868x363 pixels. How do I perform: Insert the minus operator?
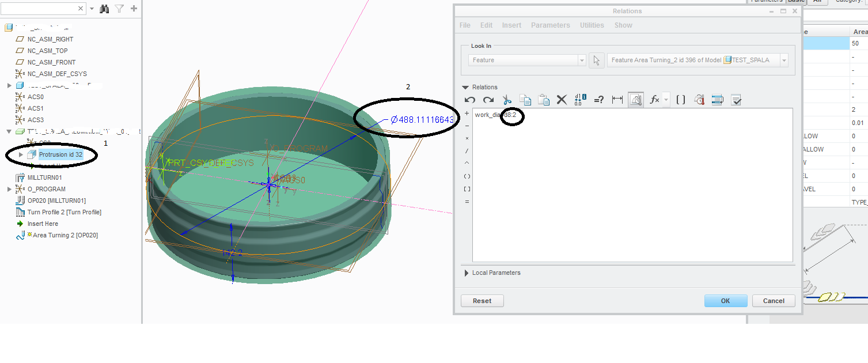coord(467,126)
